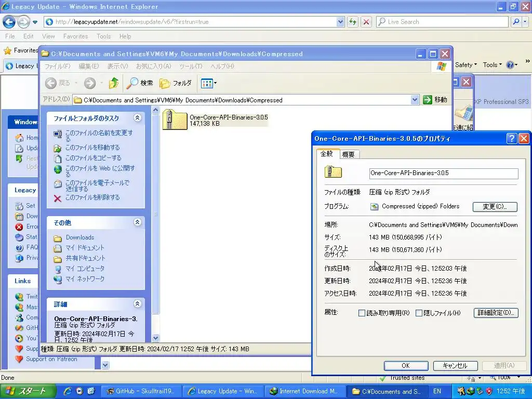Click task pane scroll down arrow
The width and height of the screenshot is (532, 399).
point(155,338)
